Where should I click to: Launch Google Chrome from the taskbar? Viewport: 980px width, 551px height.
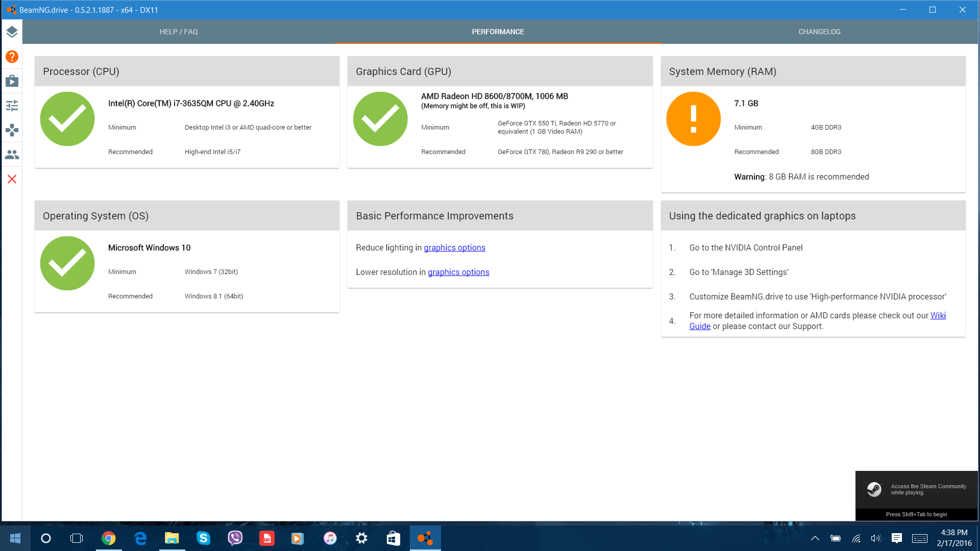click(x=108, y=538)
